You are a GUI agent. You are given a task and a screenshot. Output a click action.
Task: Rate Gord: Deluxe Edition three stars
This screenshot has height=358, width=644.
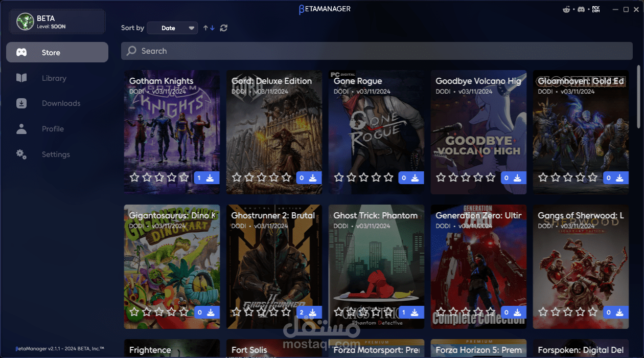pyautogui.click(x=261, y=177)
